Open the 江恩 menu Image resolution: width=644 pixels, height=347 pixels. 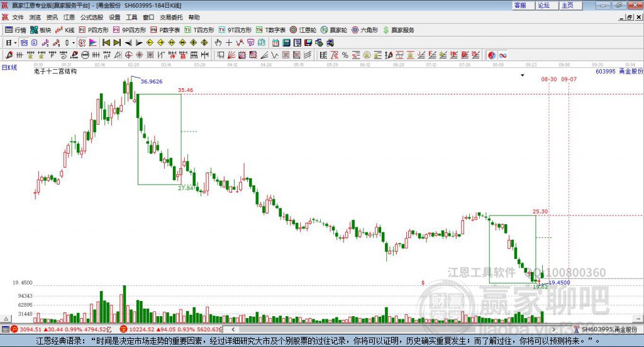point(69,17)
